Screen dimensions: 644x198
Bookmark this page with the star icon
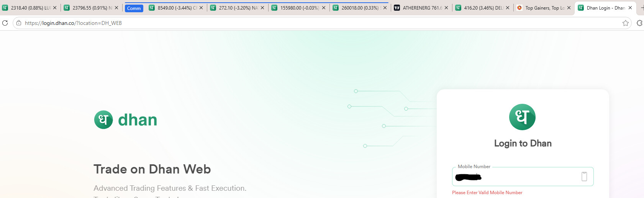click(x=626, y=23)
